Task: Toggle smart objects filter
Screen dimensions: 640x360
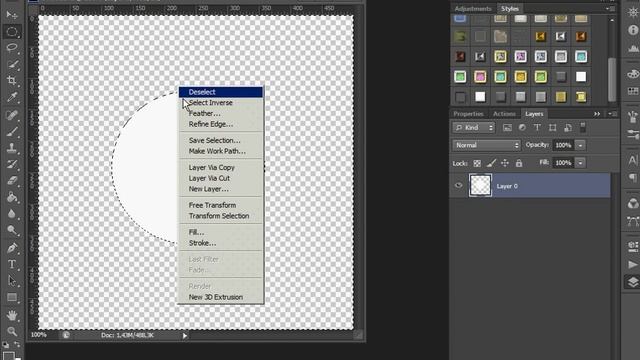Action: (568, 128)
